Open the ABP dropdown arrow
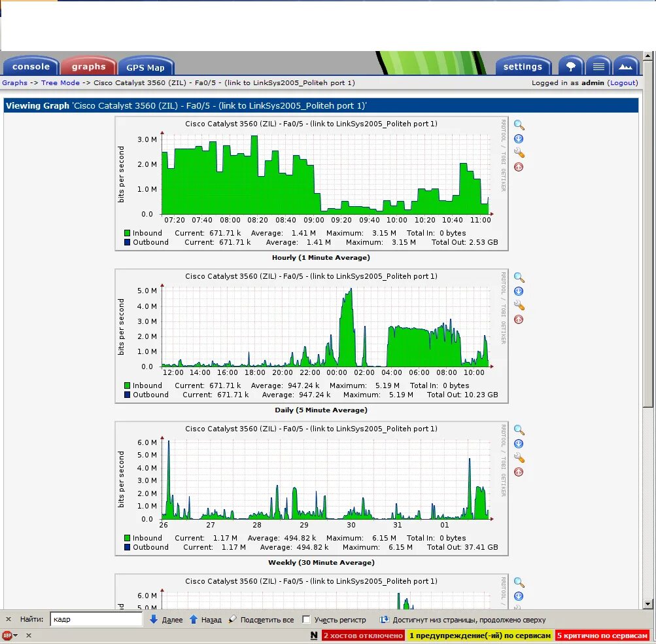The width and height of the screenshot is (656, 644). (16, 635)
